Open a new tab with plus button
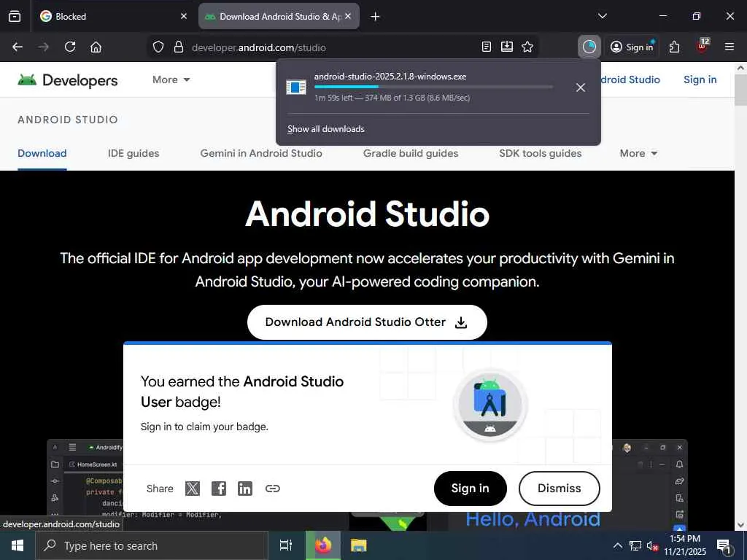 [376, 17]
